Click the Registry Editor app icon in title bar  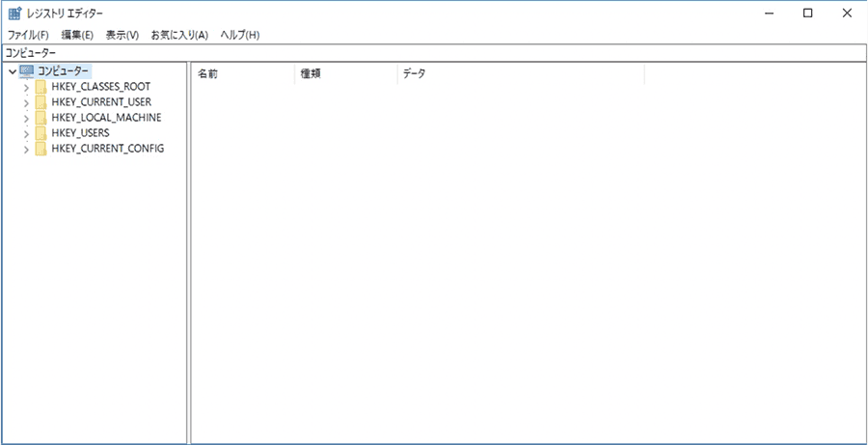14,14
